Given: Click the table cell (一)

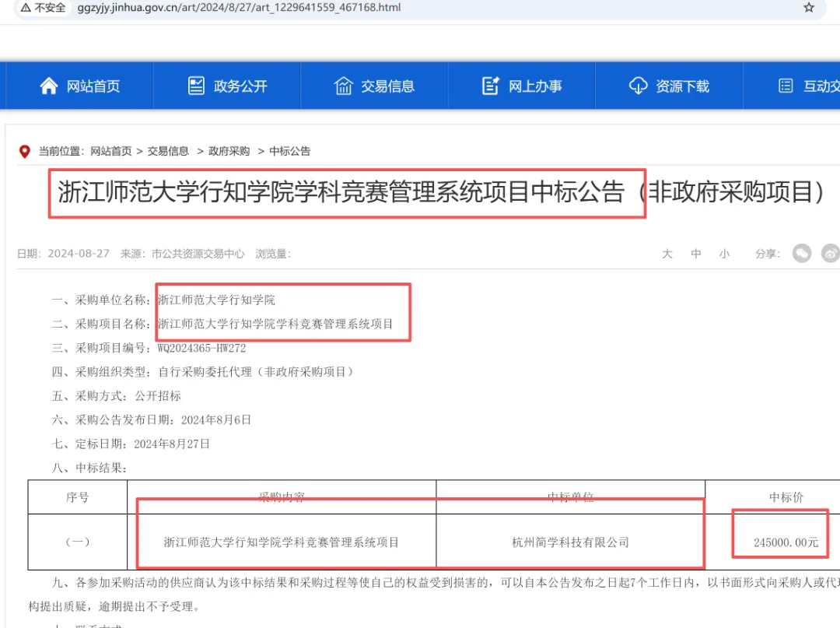Looking at the screenshot, I should tap(78, 542).
